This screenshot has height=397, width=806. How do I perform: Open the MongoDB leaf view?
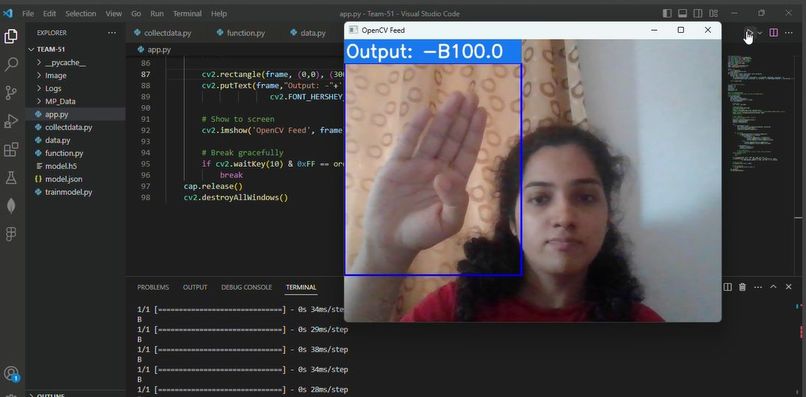[11, 206]
